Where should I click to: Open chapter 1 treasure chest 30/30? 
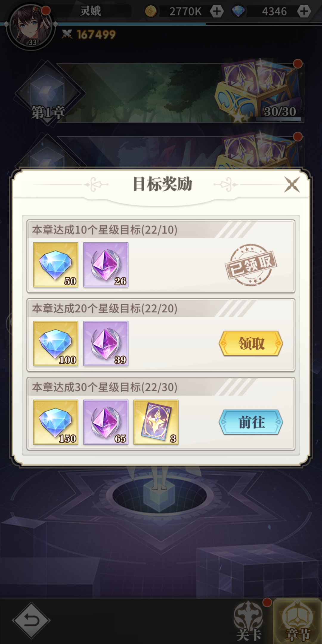point(259,91)
